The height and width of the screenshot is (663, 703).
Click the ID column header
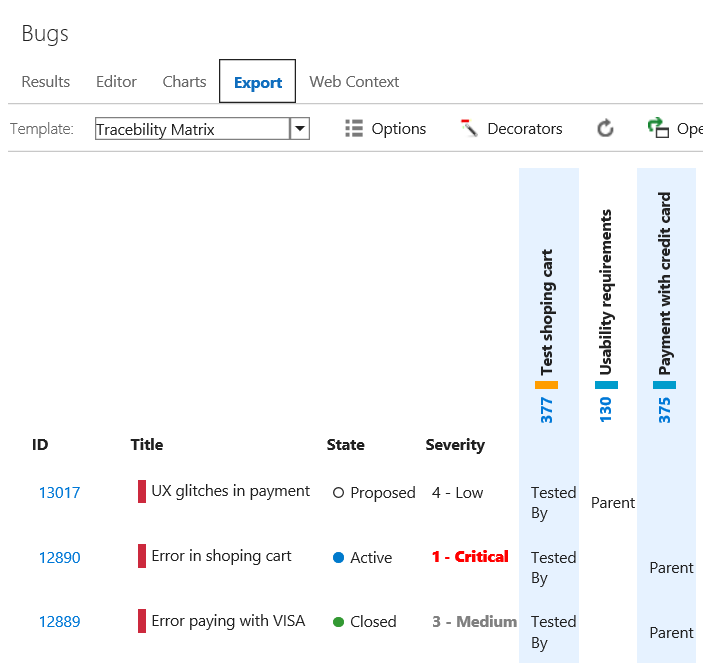click(x=40, y=445)
